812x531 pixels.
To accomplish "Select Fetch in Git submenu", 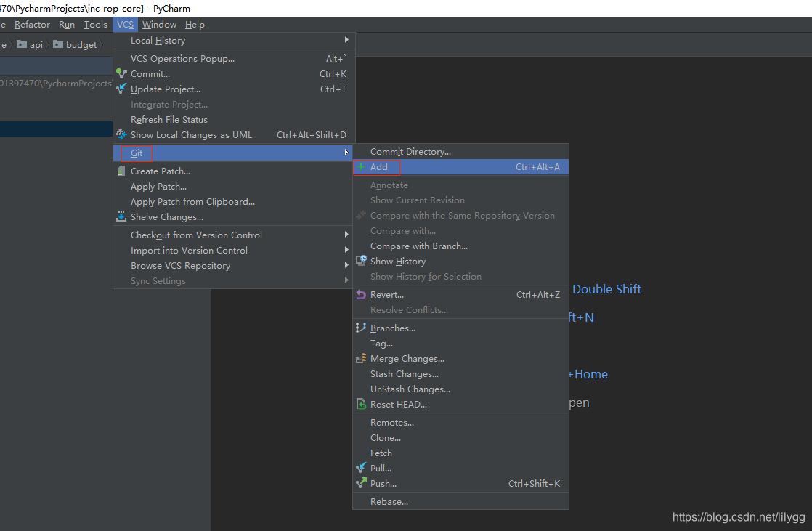I will [461, 453].
